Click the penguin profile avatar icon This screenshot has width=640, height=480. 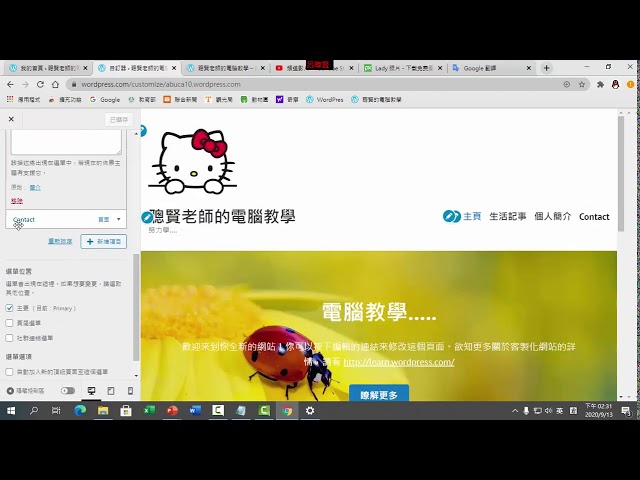(x=616, y=84)
